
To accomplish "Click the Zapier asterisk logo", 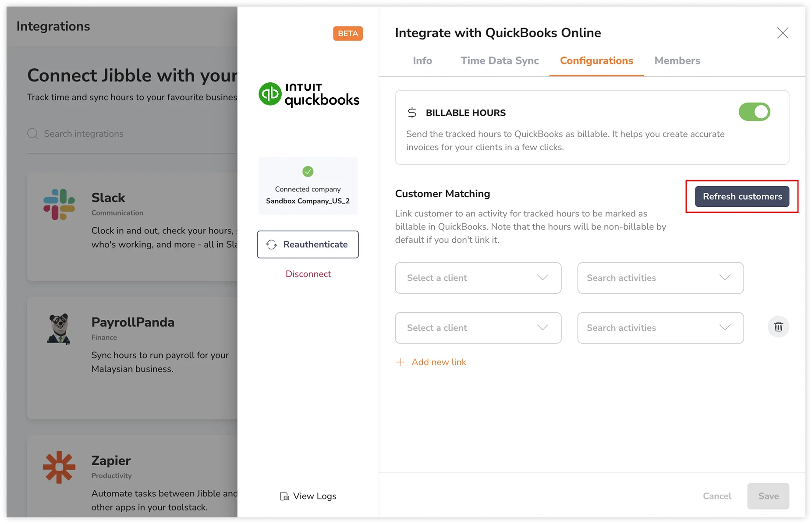I will tap(59, 467).
